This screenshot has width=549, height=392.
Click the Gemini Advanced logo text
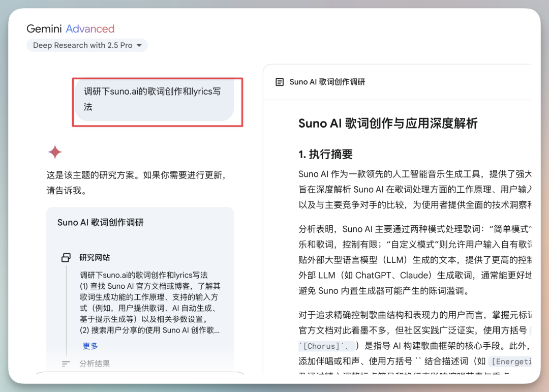click(70, 28)
